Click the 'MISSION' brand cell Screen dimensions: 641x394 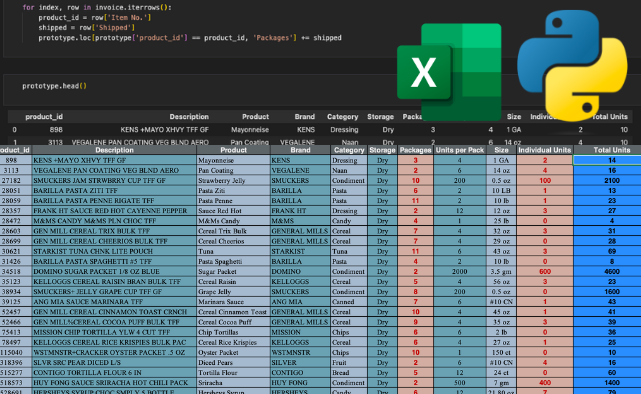(300, 332)
